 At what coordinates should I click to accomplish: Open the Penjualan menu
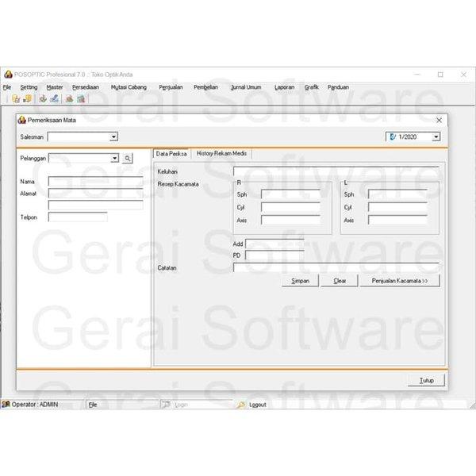click(x=171, y=87)
